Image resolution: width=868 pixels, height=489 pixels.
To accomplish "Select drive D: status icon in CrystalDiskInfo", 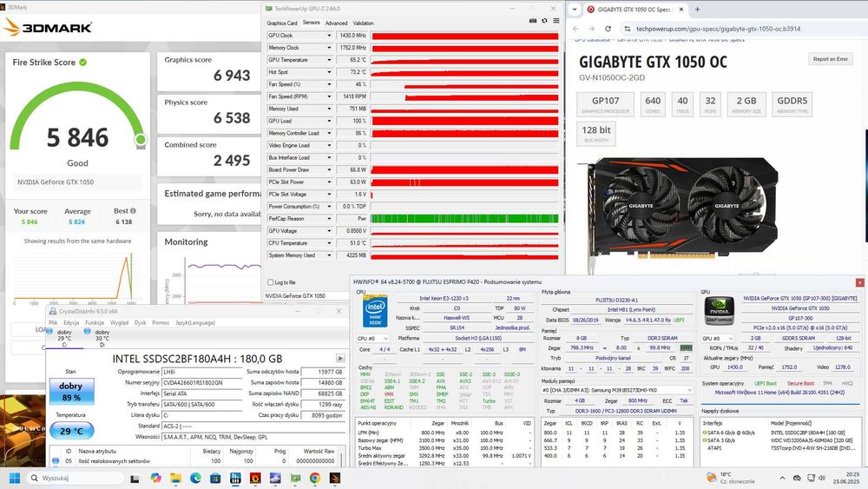I will pyautogui.click(x=87, y=331).
